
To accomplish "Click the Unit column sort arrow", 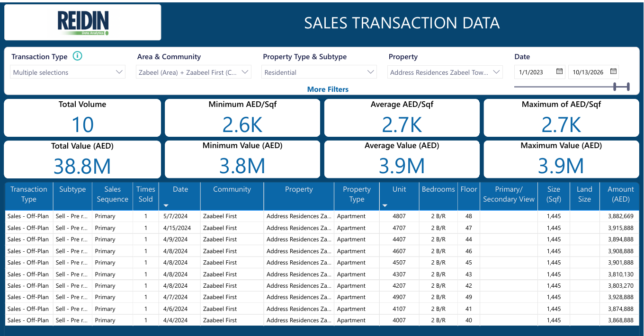I will [385, 205].
